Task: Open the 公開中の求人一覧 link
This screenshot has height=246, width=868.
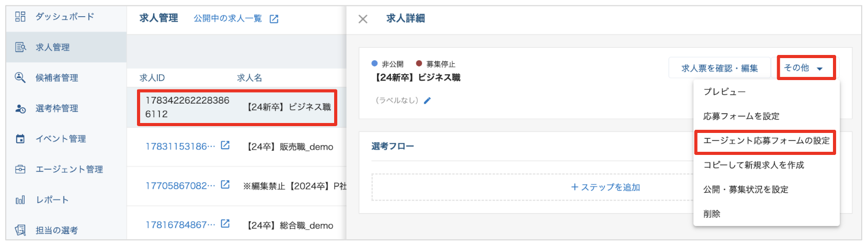Action: click(x=227, y=18)
